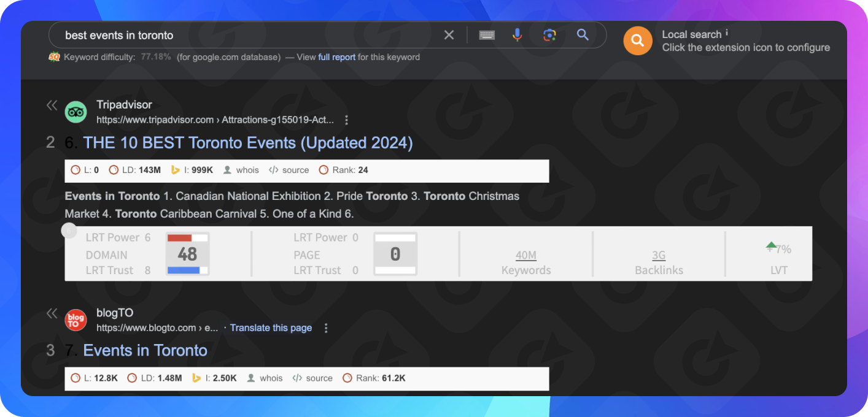
Task: Click blogTO 'LD: 1.48M' metric
Action: pos(155,378)
